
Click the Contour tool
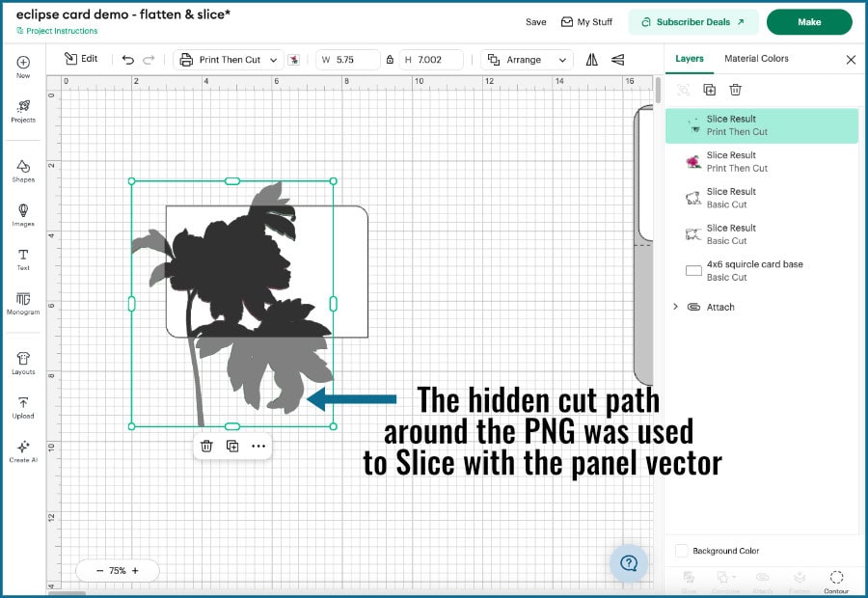click(x=836, y=582)
